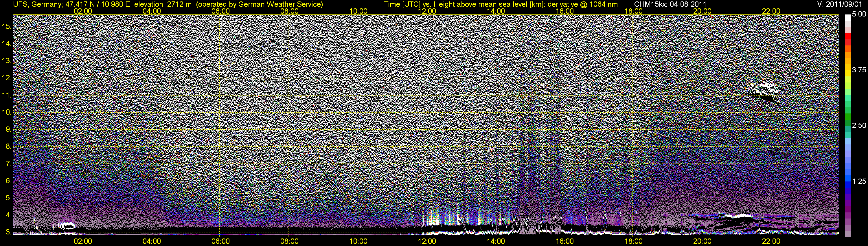The height and width of the screenshot is (246, 868).
Task: Click the '8.' km height tick label
Action: click(x=8, y=147)
